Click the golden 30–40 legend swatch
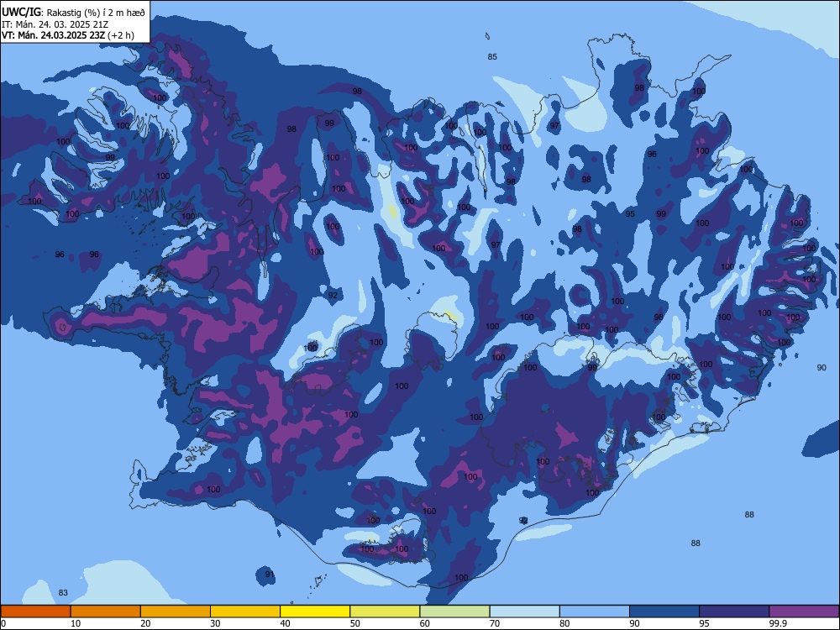Image resolution: width=840 pixels, height=630 pixels. tap(245, 612)
